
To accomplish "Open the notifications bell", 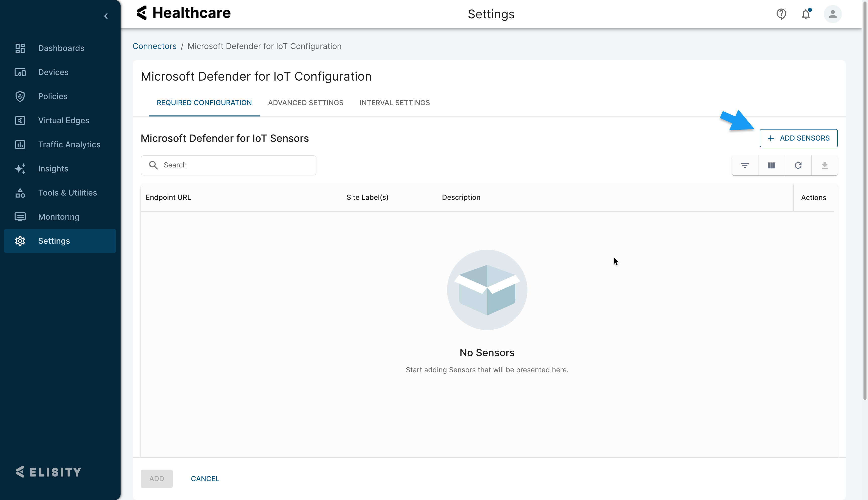I will click(x=805, y=14).
